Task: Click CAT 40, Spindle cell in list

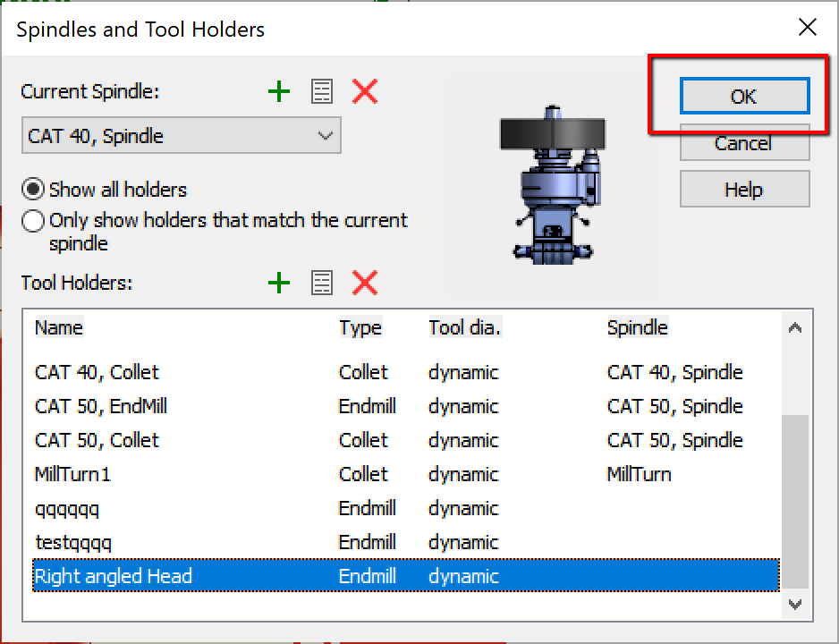Action: click(x=674, y=372)
